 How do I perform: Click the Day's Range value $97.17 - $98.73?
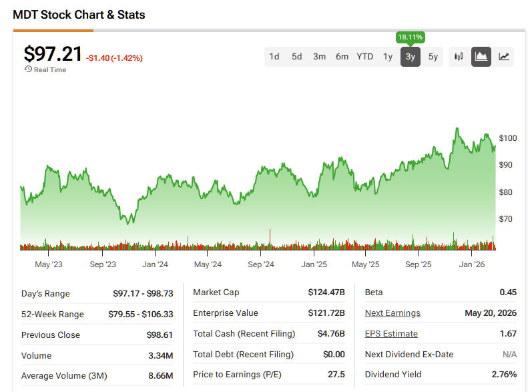(143, 294)
